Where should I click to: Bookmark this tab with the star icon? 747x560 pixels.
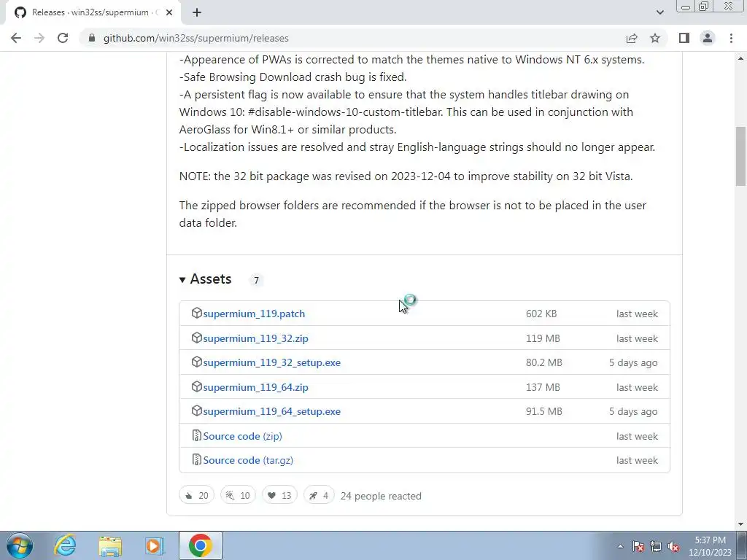pyautogui.click(x=655, y=38)
